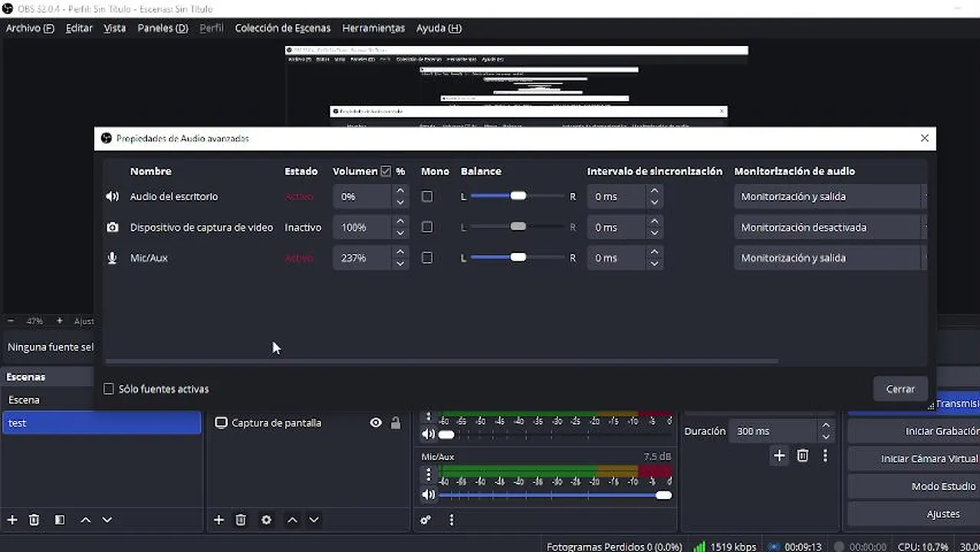Enable Mono for Mic/Aux

click(x=427, y=258)
